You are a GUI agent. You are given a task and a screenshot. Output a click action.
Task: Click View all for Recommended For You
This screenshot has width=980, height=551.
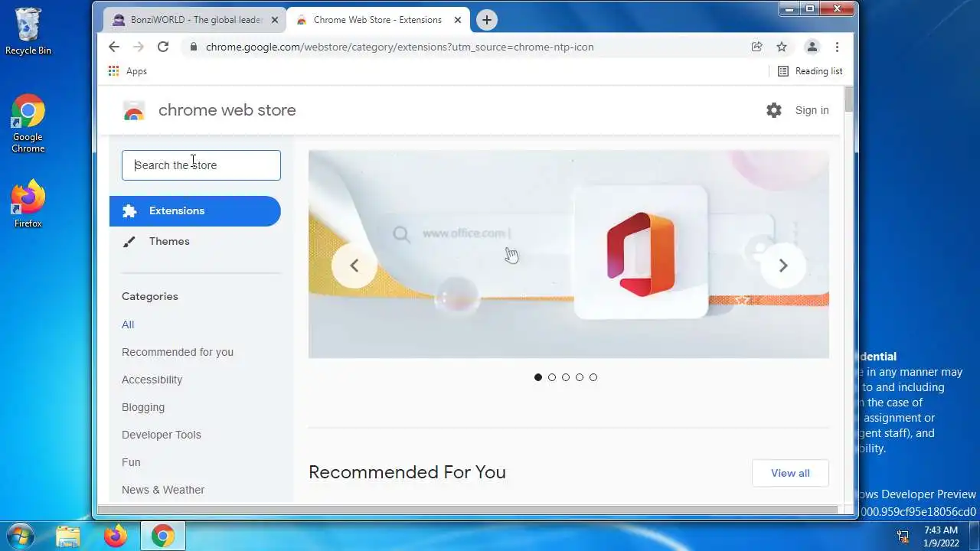[790, 473]
